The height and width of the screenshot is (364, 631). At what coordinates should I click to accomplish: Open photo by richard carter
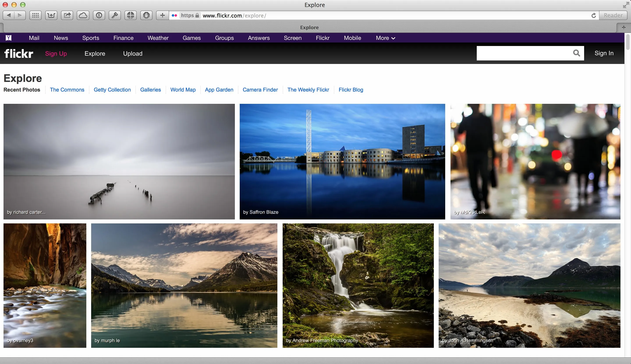[x=119, y=161]
